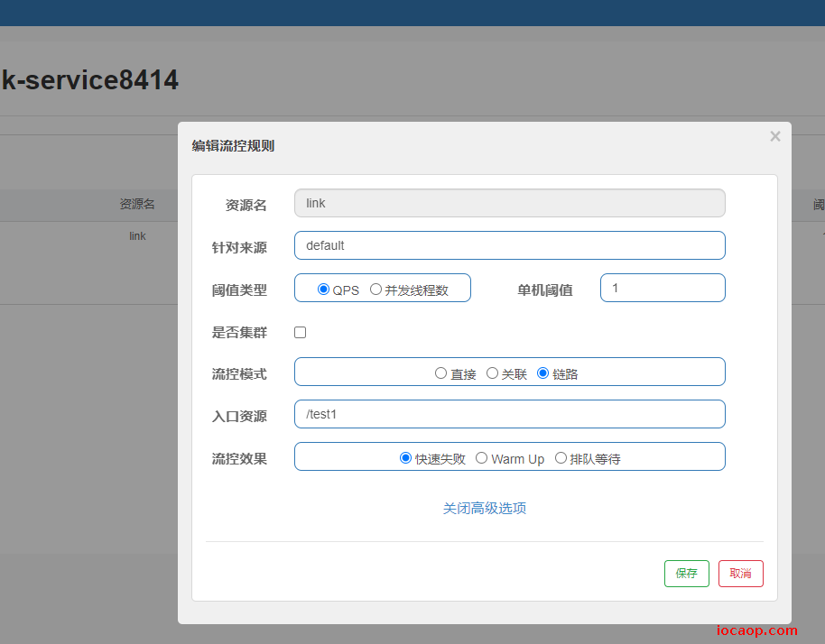Screen dimensions: 825x644
Task: Close the flow rule dialog with X
Action: click(775, 137)
